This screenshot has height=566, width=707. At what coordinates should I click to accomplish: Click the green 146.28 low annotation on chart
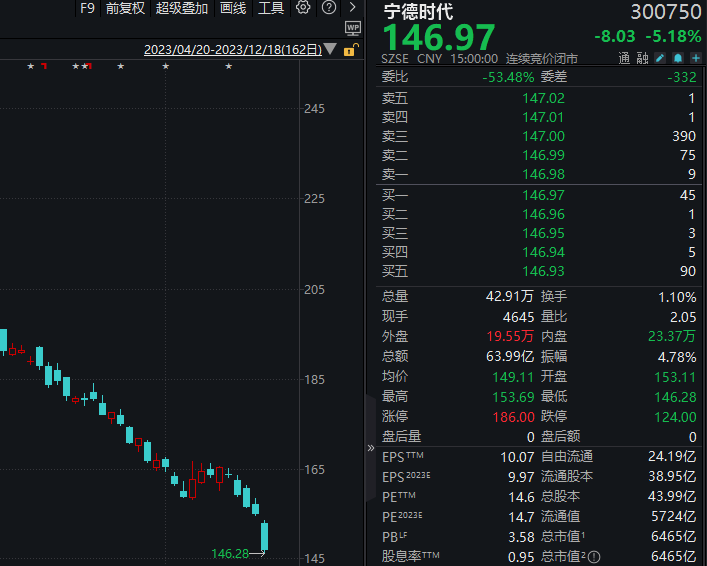tap(230, 553)
